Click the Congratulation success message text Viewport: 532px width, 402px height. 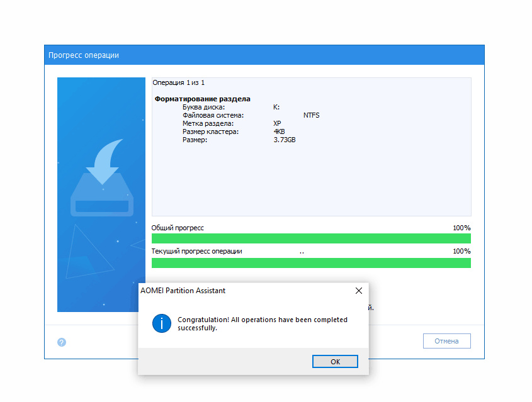pyautogui.click(x=263, y=324)
